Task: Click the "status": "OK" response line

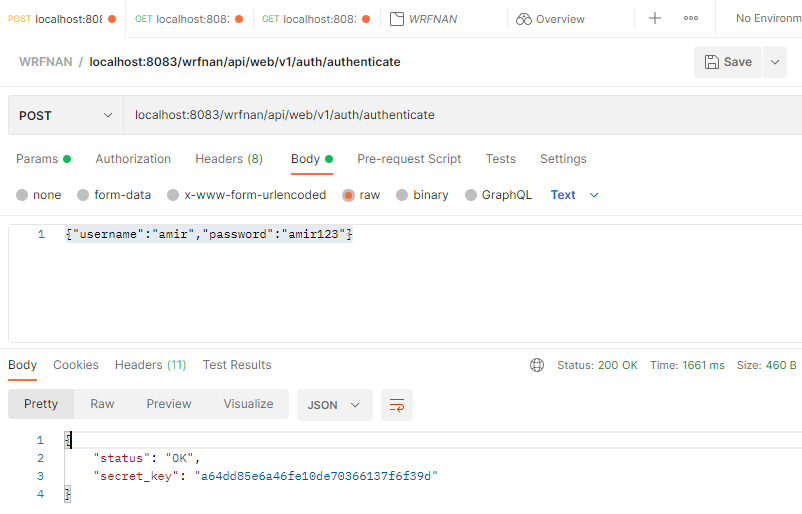Action: (146, 458)
